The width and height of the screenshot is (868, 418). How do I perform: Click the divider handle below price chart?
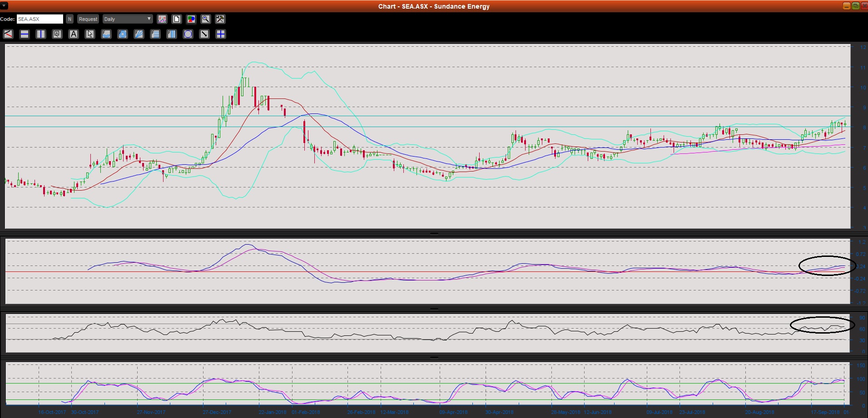pyautogui.click(x=434, y=233)
